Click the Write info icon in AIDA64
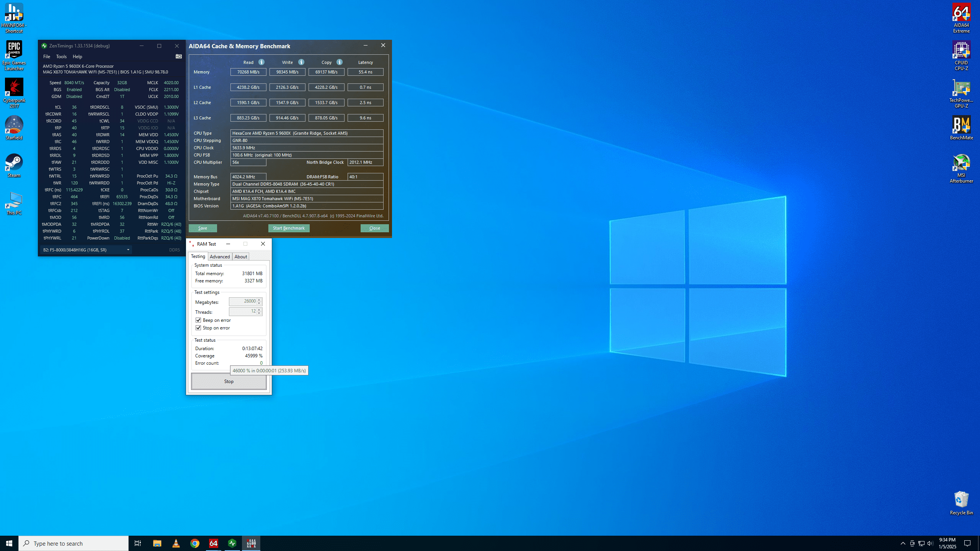This screenshot has width=980, height=551. coord(301,62)
